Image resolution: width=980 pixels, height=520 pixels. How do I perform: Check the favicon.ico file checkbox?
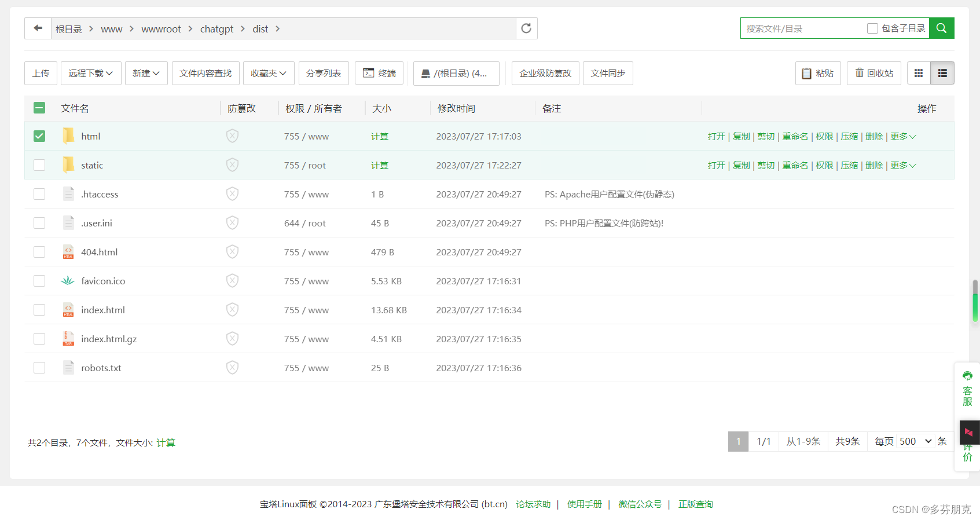39,281
